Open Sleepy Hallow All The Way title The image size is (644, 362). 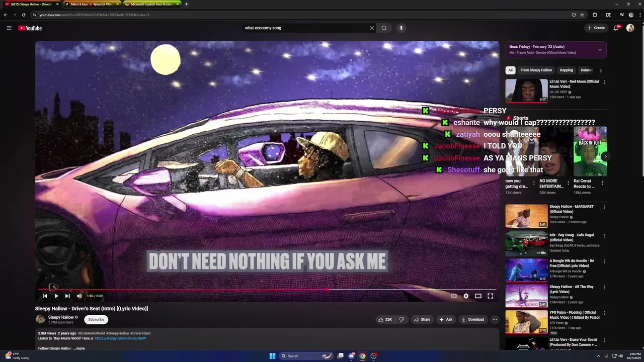pyautogui.click(x=571, y=289)
